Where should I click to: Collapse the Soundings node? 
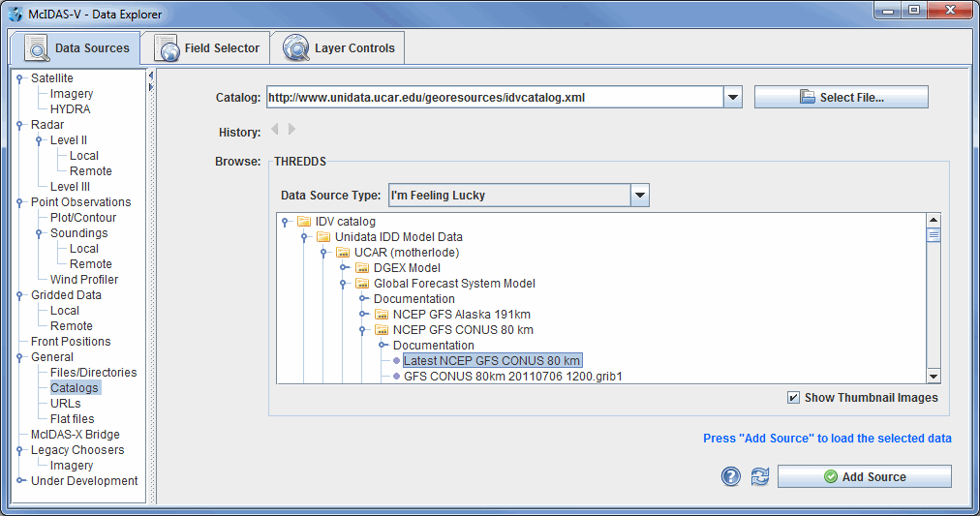click(x=40, y=233)
